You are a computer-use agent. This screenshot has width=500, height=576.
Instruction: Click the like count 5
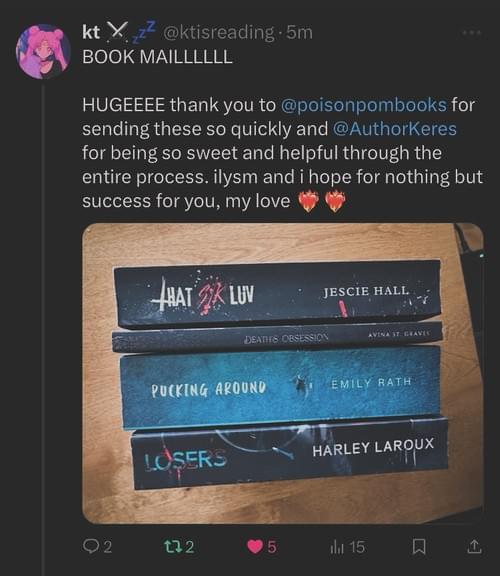click(271, 547)
